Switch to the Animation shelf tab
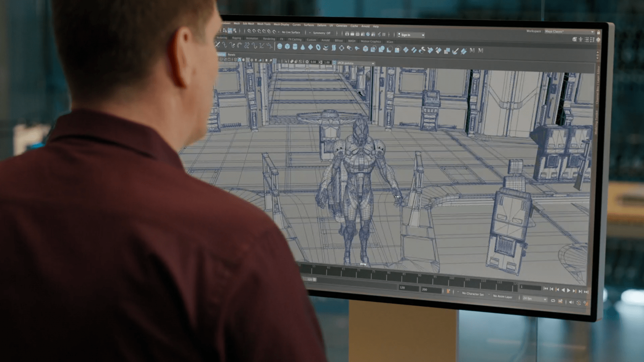 point(252,38)
